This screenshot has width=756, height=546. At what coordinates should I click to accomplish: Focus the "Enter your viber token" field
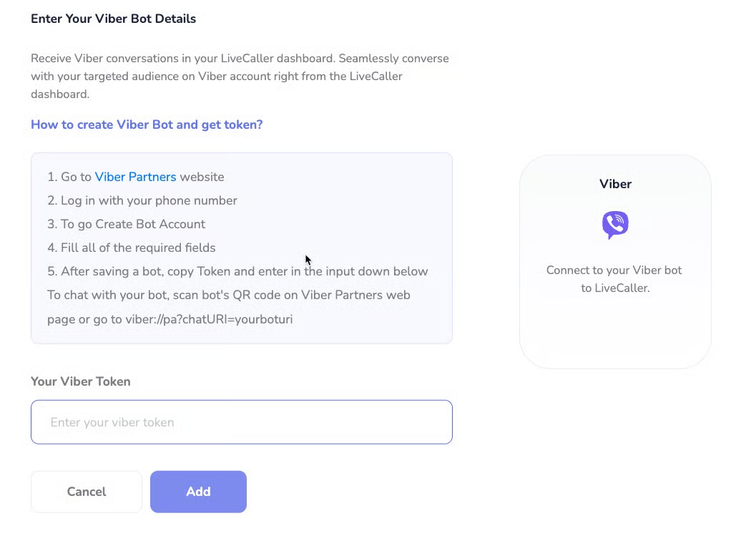pyautogui.click(x=242, y=422)
